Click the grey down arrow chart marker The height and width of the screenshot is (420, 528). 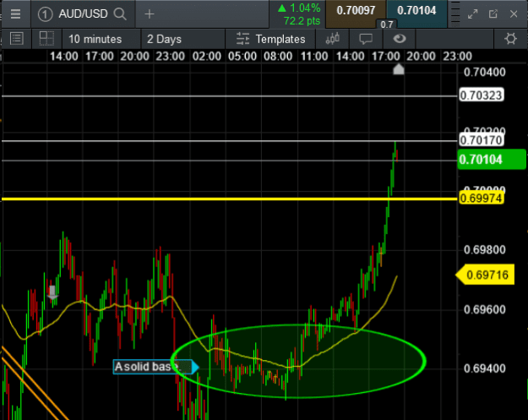tap(52, 292)
